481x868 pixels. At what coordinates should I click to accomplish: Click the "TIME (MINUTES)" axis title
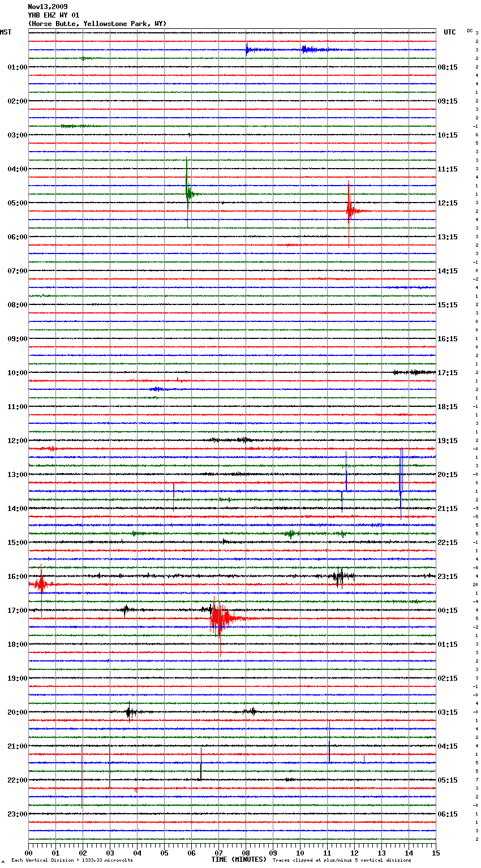[239, 860]
